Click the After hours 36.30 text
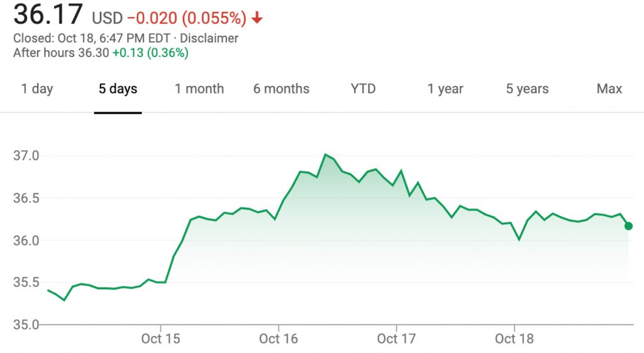644x353 pixels. pos(61,53)
